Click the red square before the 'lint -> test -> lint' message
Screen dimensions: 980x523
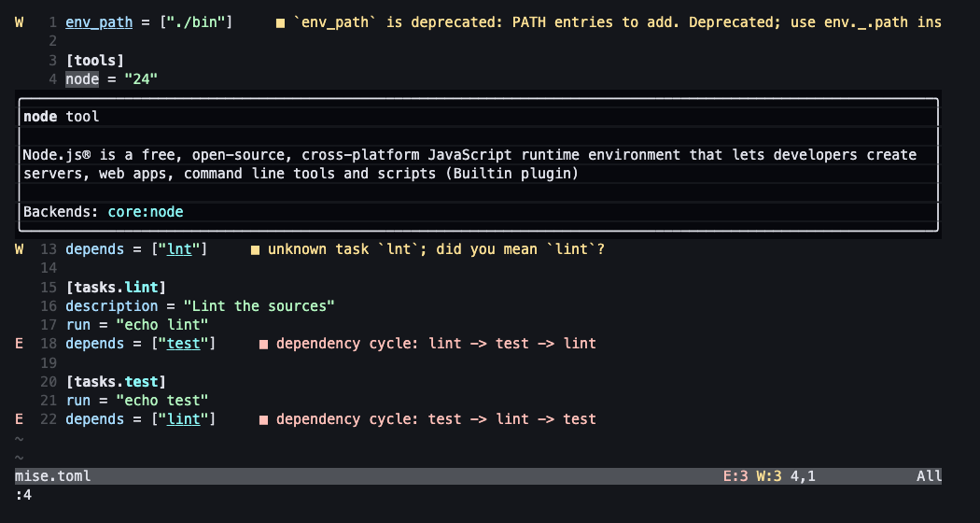[x=264, y=345]
